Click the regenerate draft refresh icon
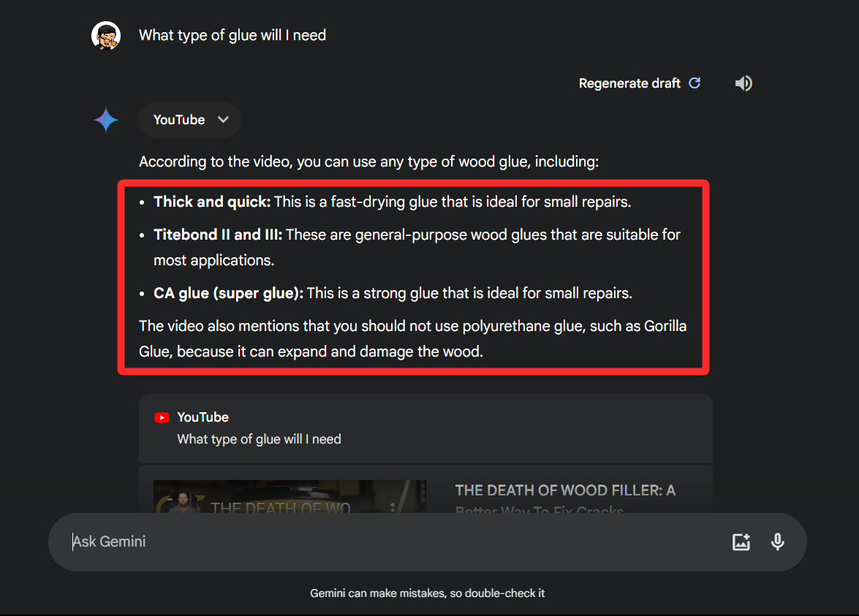The image size is (859, 616). coord(695,83)
